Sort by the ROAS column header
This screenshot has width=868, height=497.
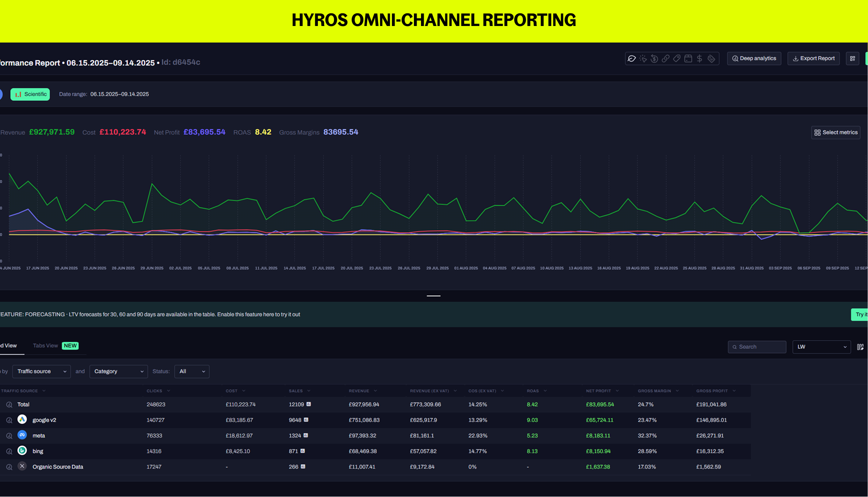[533, 391]
